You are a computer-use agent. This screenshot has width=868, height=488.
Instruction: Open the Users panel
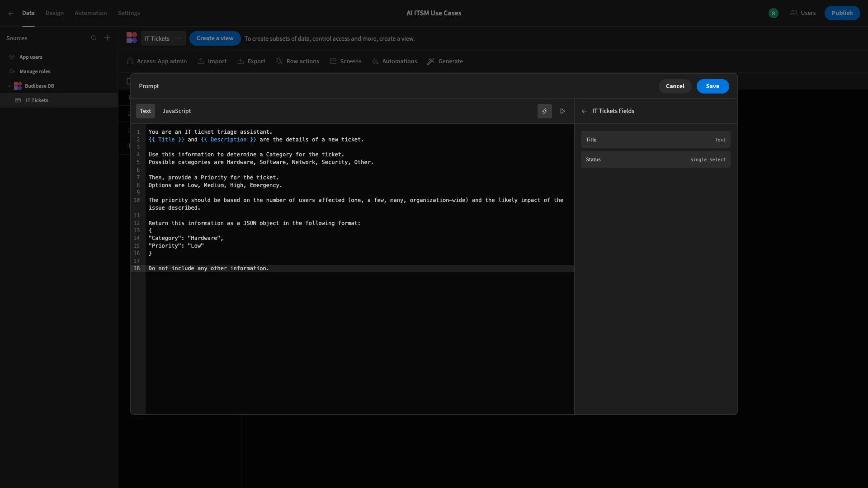coord(803,13)
